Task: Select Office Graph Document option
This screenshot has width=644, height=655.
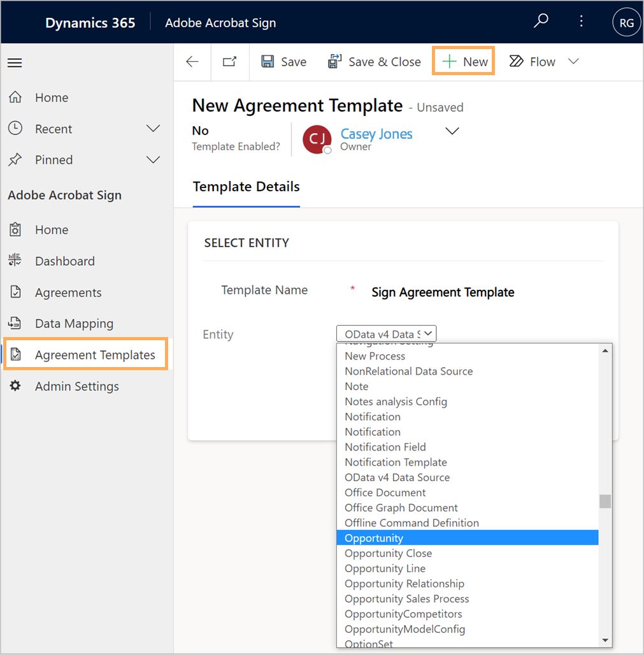Action: coord(468,508)
